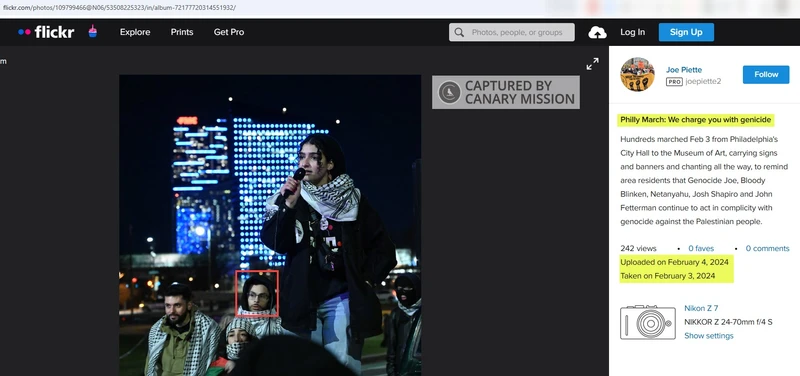Click the Sign Up button
This screenshot has width=800, height=376.
(686, 32)
